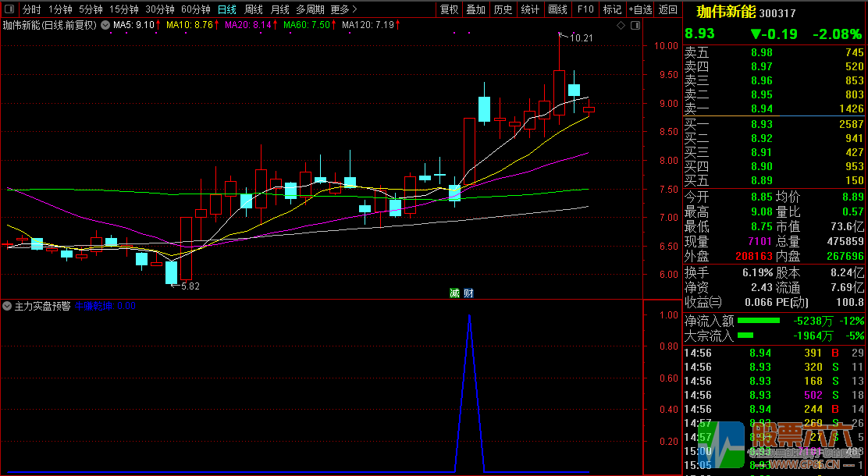Click the 叠加 overlay button

[475, 9]
